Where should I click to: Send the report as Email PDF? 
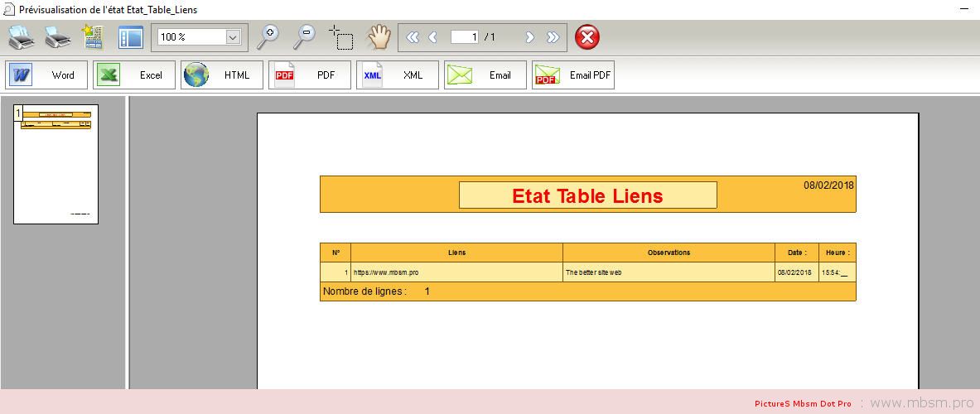[573, 75]
